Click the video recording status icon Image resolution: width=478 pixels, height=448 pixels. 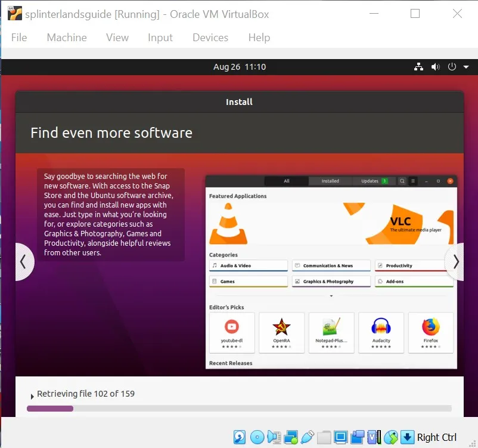(x=357, y=437)
